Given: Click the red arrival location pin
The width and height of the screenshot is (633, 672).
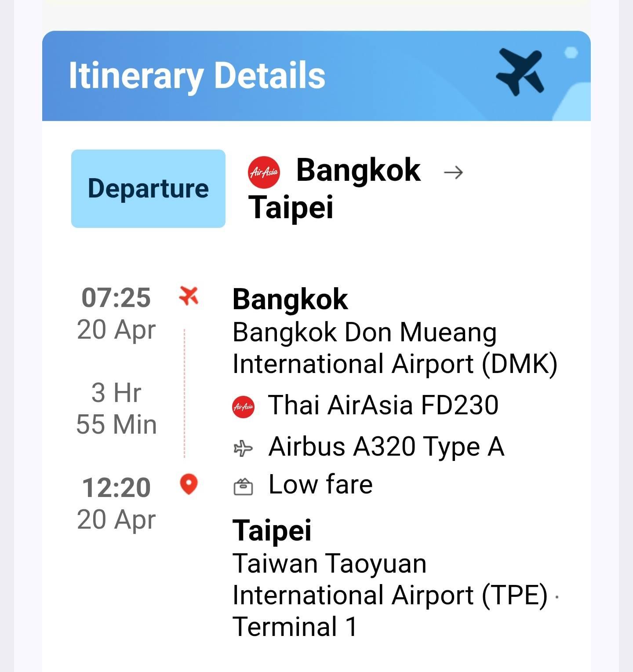Looking at the screenshot, I should tap(189, 484).
